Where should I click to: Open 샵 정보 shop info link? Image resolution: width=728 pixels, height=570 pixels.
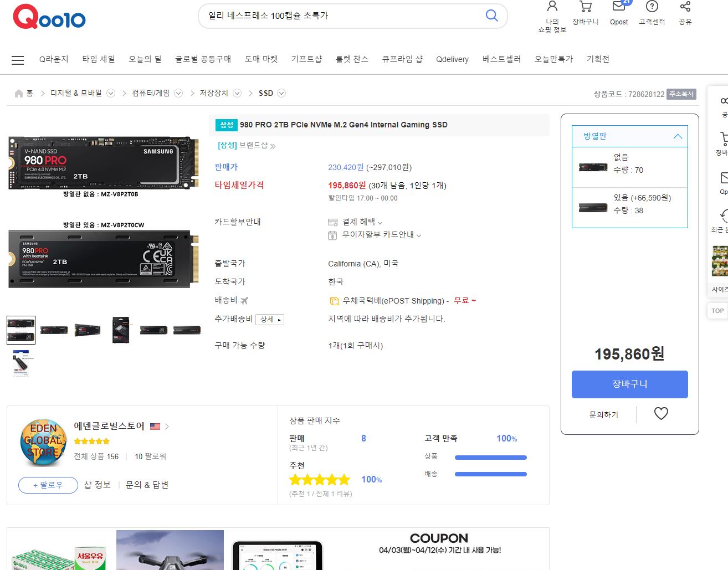[98, 485]
